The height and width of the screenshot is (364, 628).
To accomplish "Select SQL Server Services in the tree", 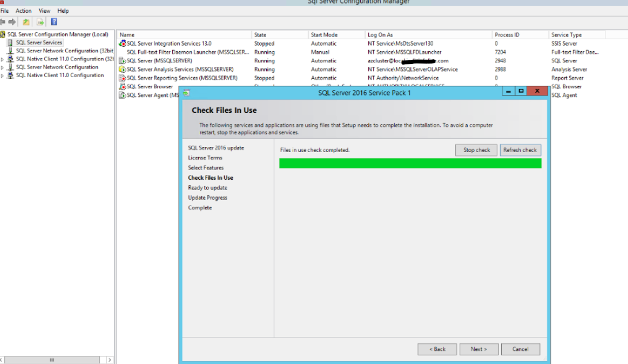I will pyautogui.click(x=39, y=43).
